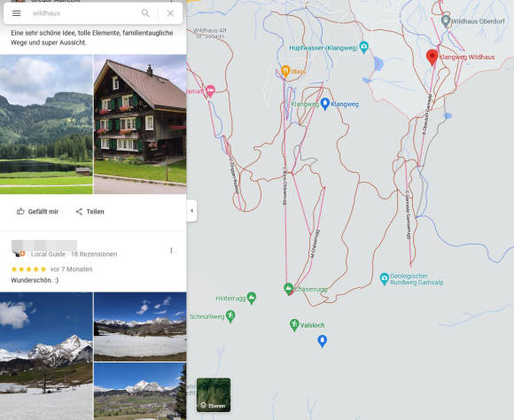Image resolution: width=514 pixels, height=420 pixels.
Task: Open the reviewer's three-dot options menu
Action: click(x=171, y=251)
